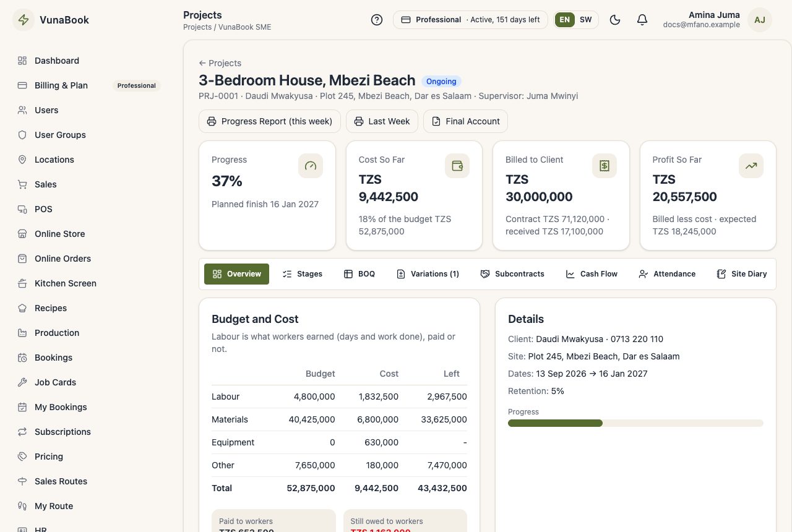Open the Site Diary tab
792x532 pixels.
click(x=742, y=274)
